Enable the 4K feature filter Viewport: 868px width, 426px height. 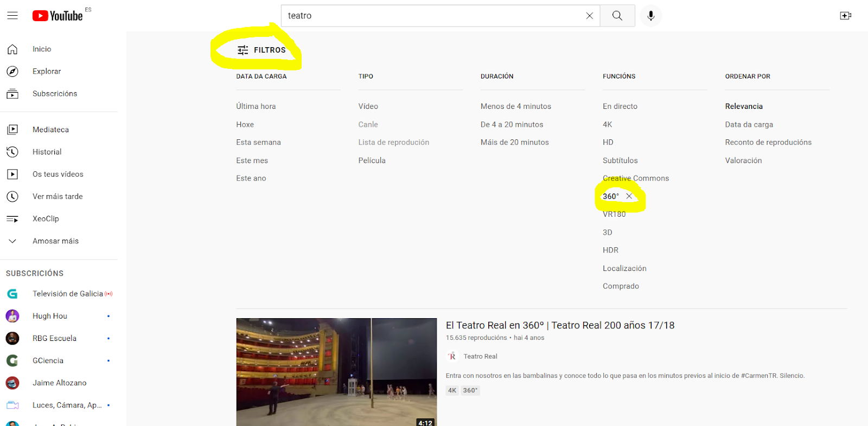[608, 125]
